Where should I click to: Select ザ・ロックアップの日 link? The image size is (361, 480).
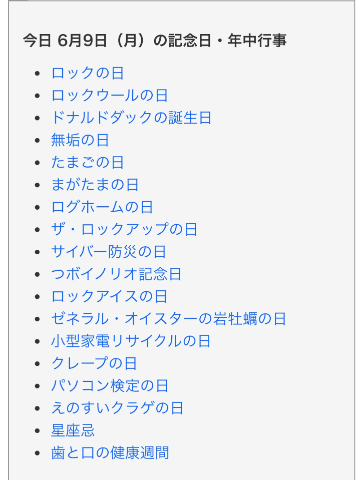tap(124, 229)
